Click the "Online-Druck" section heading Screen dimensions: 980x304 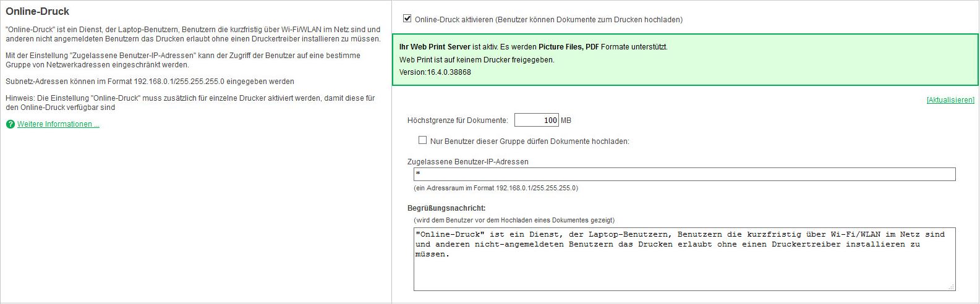pos(38,11)
